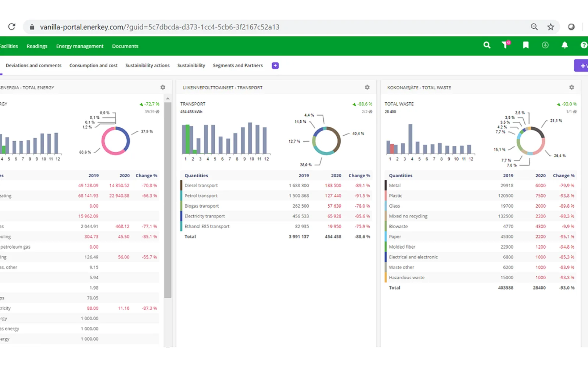Switch to Deviations and comments tab
588x368 pixels.
[33, 66]
